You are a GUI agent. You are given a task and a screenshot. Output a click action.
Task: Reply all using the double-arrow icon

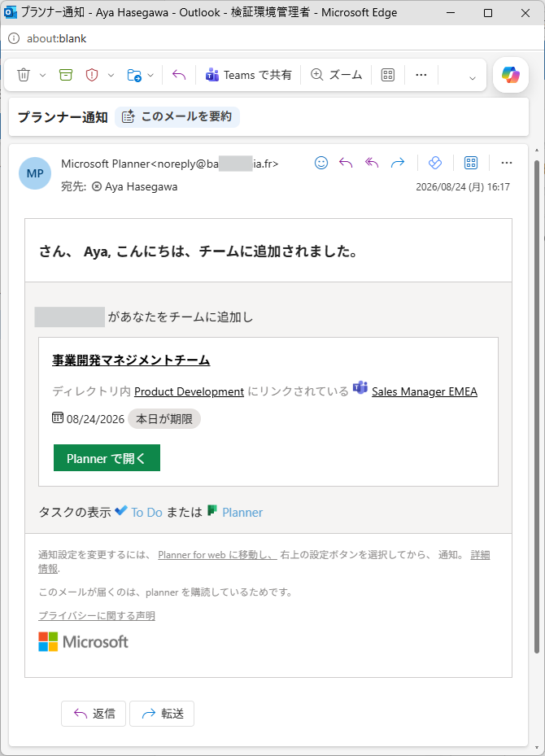tap(372, 163)
